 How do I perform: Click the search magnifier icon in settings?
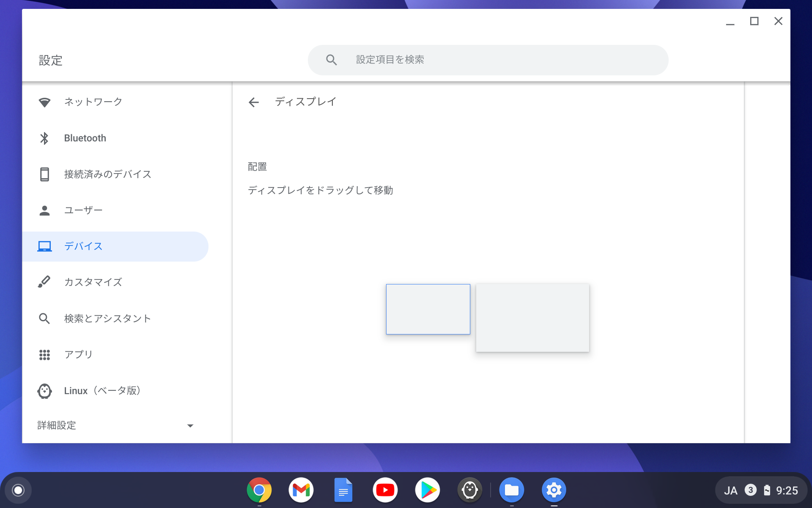(332, 60)
